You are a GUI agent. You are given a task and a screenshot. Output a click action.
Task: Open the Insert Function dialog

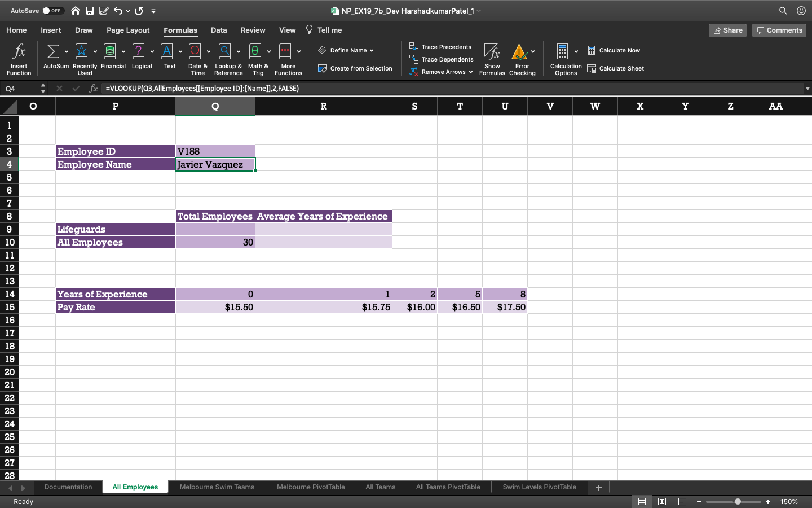(19, 58)
